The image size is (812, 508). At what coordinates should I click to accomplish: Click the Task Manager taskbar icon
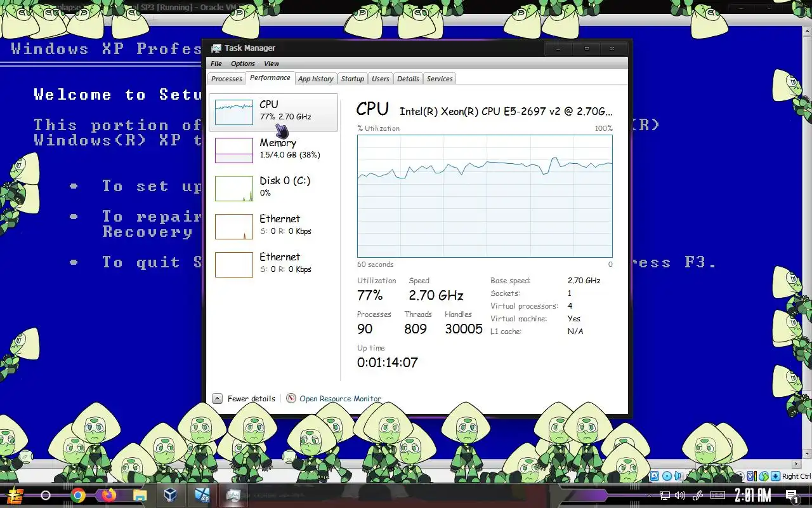tap(233, 495)
